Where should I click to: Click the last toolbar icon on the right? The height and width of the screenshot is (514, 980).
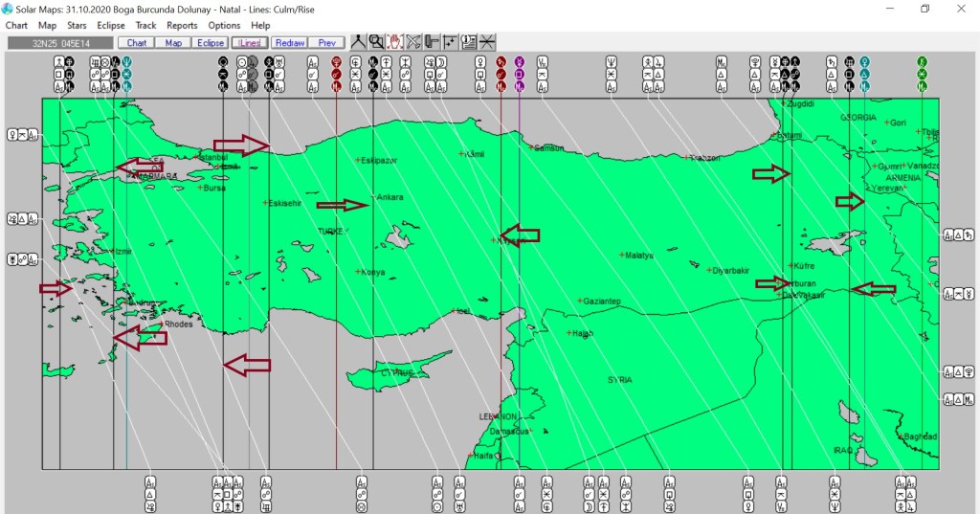point(487,42)
